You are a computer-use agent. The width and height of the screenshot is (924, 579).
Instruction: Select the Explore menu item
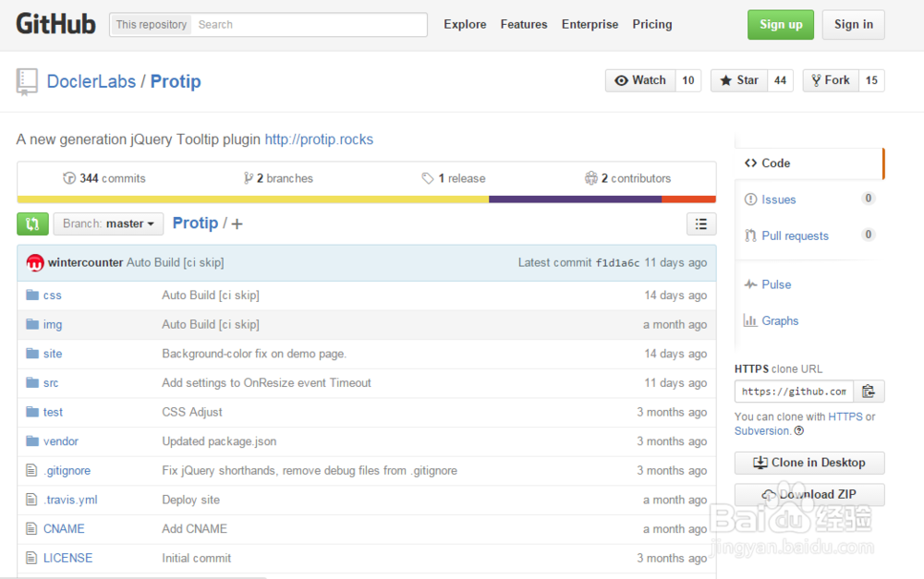tap(465, 24)
